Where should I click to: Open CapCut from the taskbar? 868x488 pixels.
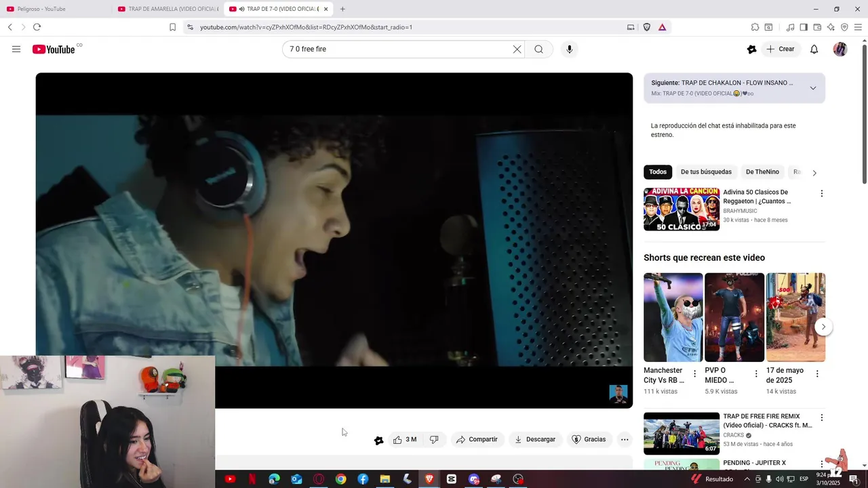click(452, 479)
